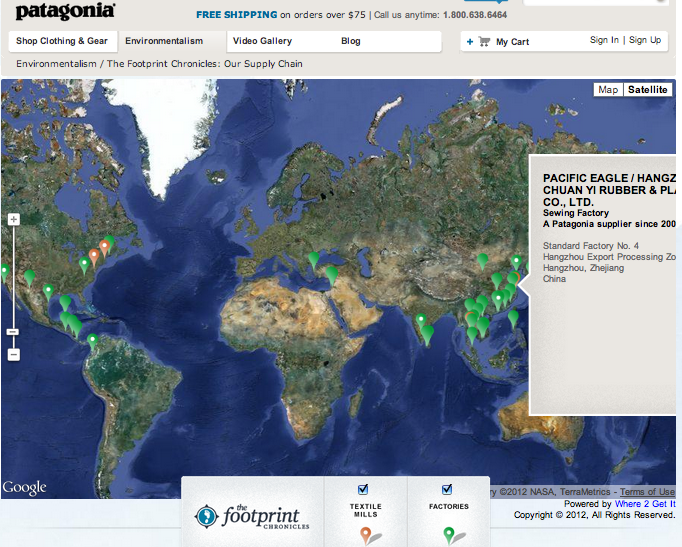Open My Cart
682x547 pixels.
(512, 42)
